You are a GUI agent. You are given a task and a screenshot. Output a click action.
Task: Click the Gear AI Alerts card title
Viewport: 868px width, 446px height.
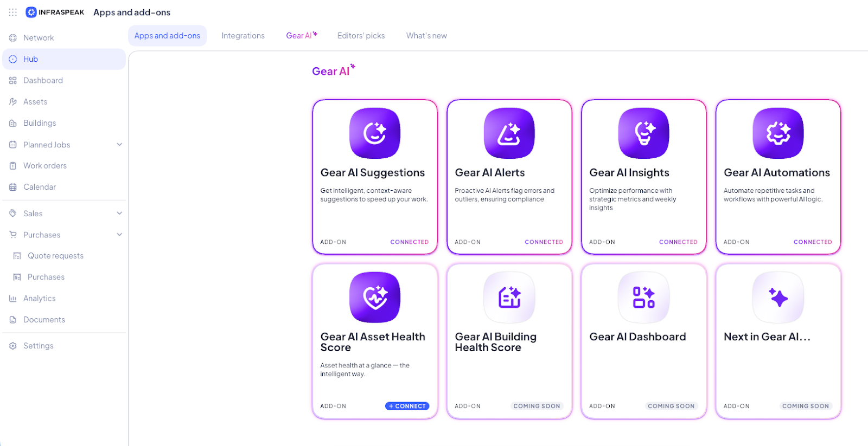[x=490, y=172]
